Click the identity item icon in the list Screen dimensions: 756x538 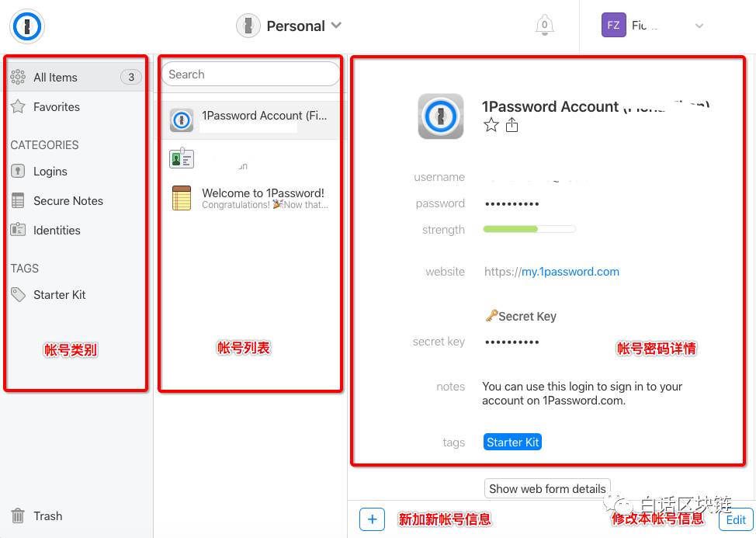[x=182, y=158]
